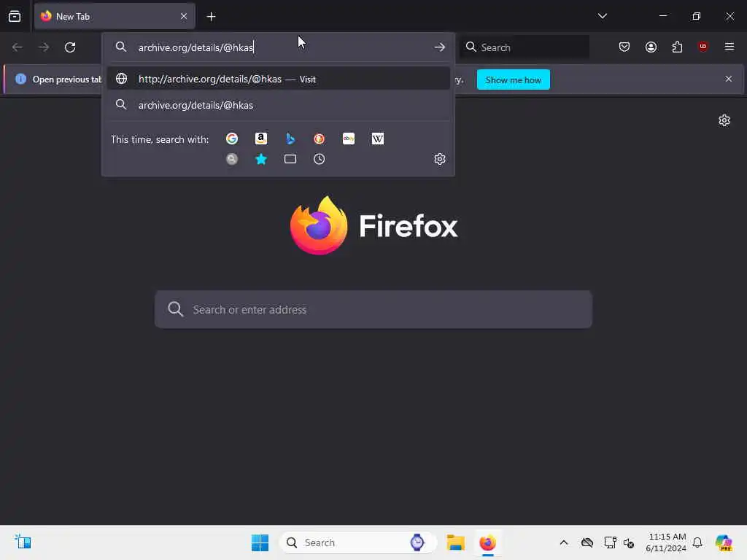This screenshot has width=747, height=560.
Task: Open File Explorer from taskbar
Action: pos(455,542)
